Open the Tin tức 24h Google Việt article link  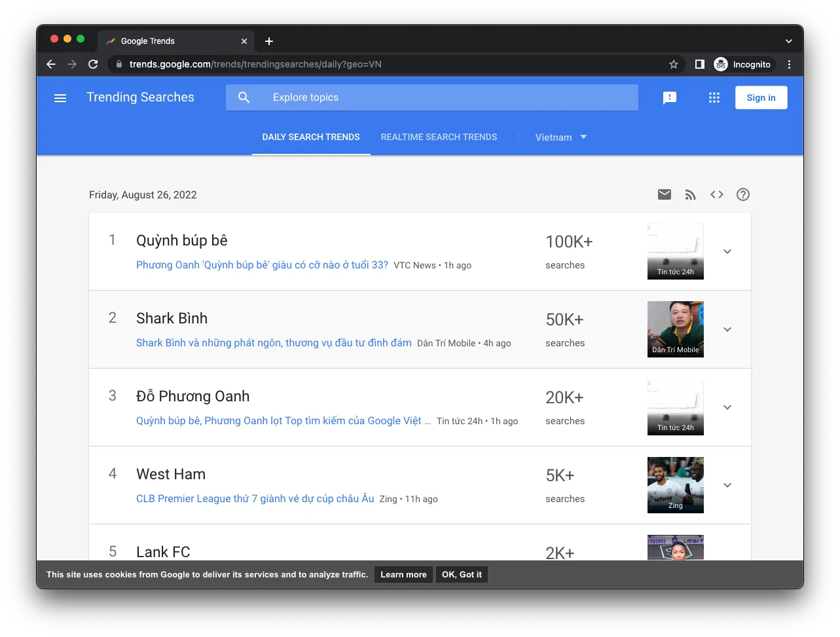point(283,421)
